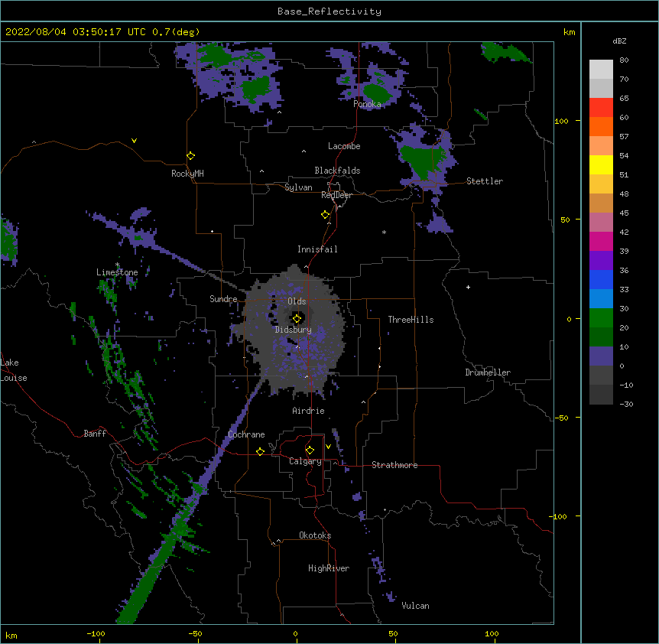This screenshot has width=659, height=644.
Task: Click the 50 tick label on right axis
Action: (565, 220)
